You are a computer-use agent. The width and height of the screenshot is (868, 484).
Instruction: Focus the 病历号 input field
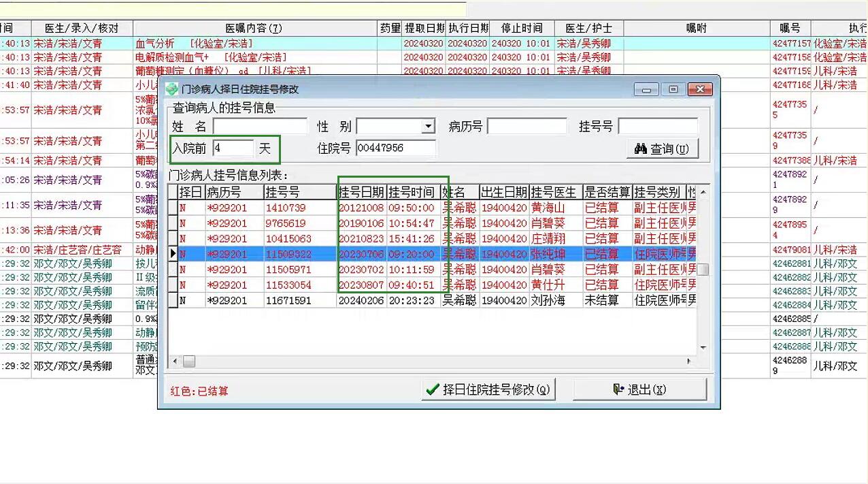pos(527,127)
